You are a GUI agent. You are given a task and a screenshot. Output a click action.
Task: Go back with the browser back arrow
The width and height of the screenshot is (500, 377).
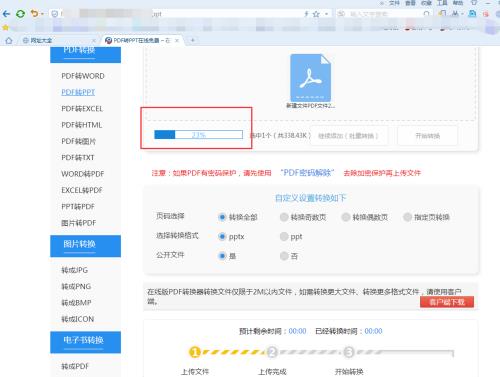point(6,14)
